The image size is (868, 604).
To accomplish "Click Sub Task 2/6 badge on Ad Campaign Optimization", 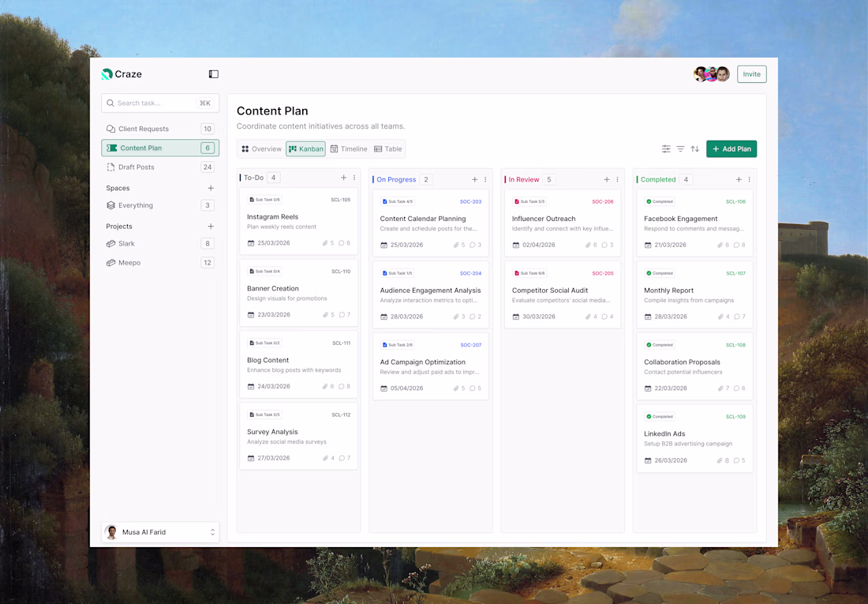I will point(398,345).
